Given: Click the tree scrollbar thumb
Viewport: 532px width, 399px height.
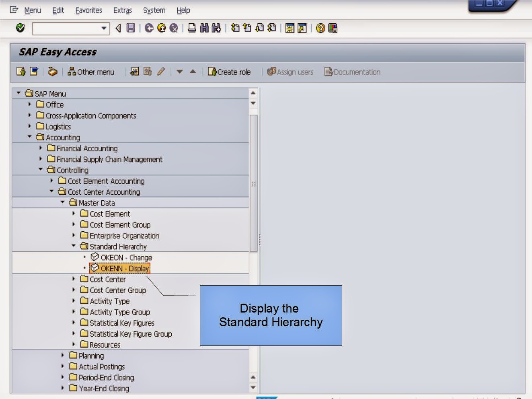Looking at the screenshot, I should coord(253,183).
